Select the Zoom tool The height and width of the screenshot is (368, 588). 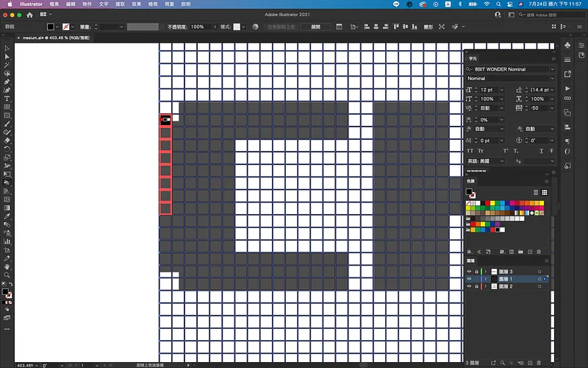7,275
